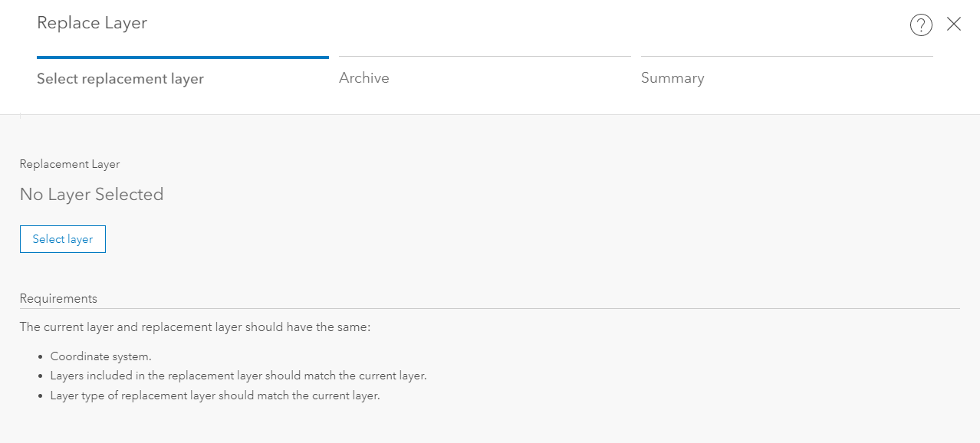The image size is (980, 443).
Task: Click the 'No Layer Selected' placeholder text
Action: click(92, 195)
